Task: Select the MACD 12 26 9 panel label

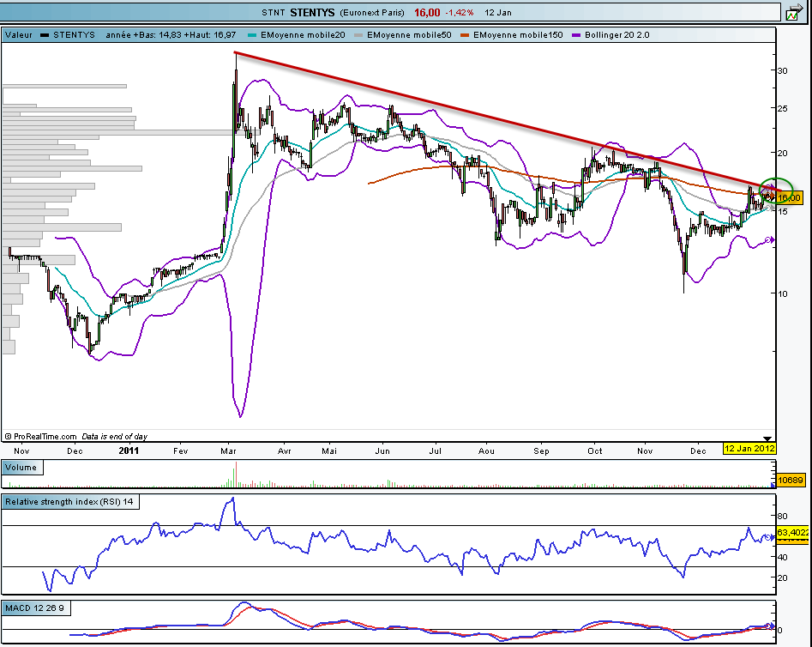Action: tap(35, 608)
